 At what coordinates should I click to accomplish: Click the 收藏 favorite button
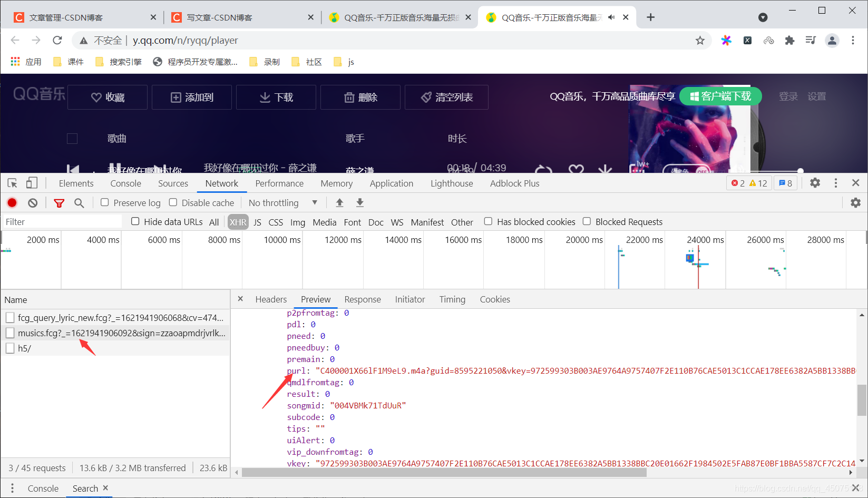[108, 97]
